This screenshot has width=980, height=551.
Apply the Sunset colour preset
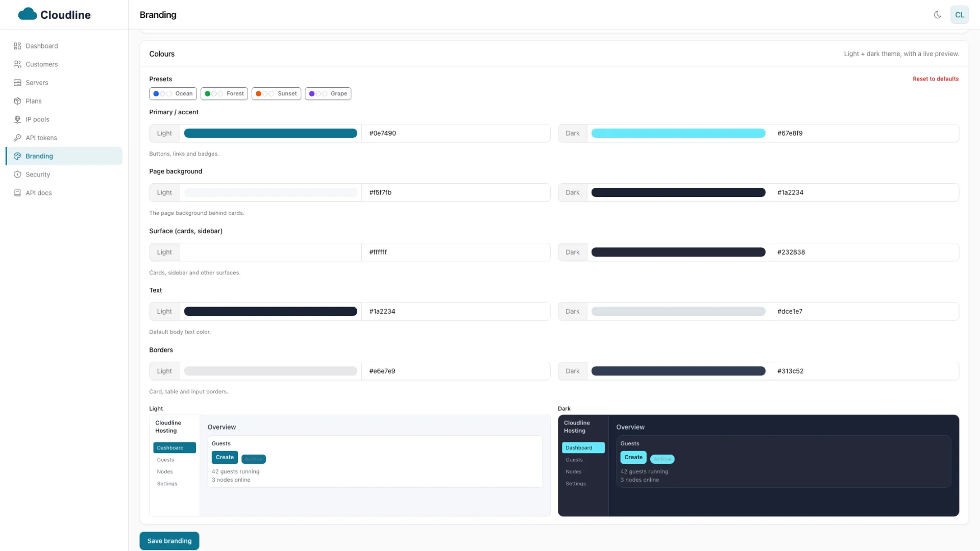(276, 93)
